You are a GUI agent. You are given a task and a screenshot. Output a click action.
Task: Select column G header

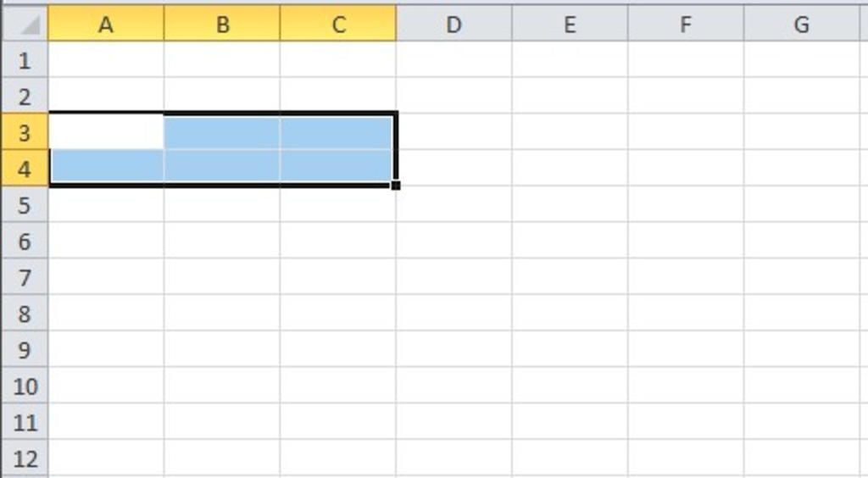pos(801,25)
